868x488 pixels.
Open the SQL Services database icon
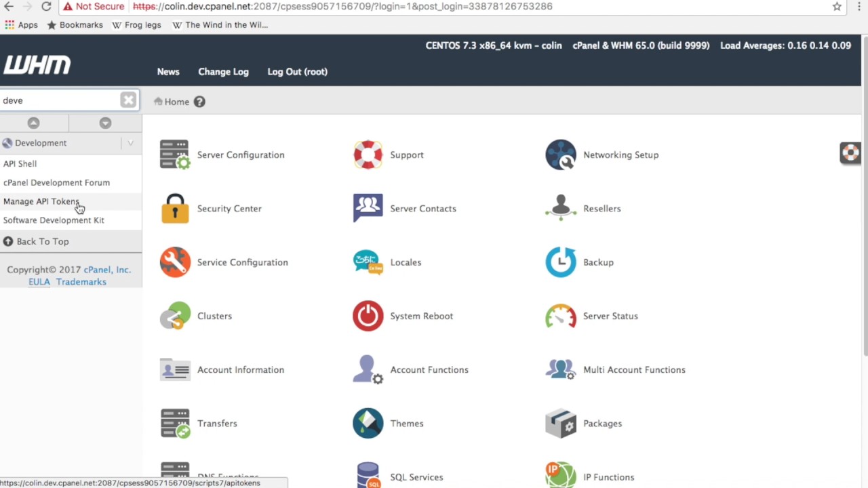(368, 475)
